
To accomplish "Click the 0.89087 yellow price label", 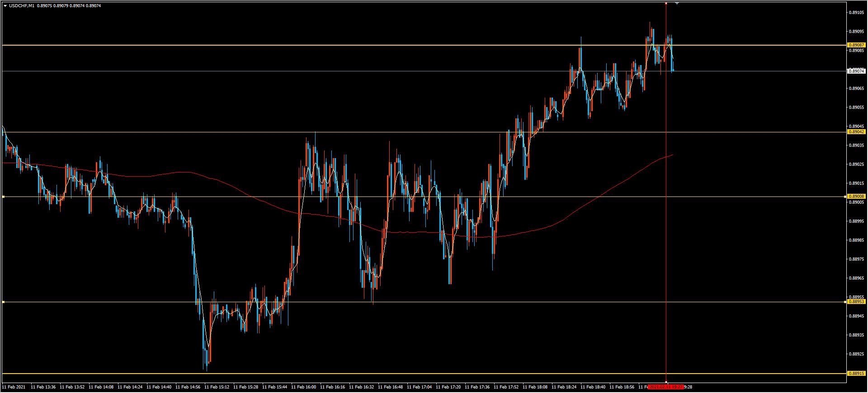I will (x=857, y=45).
